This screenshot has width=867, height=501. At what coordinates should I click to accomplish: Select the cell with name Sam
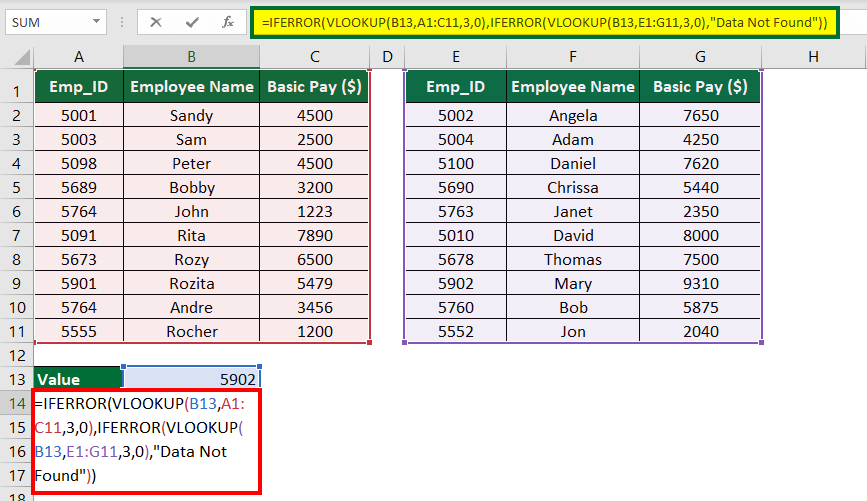191,139
